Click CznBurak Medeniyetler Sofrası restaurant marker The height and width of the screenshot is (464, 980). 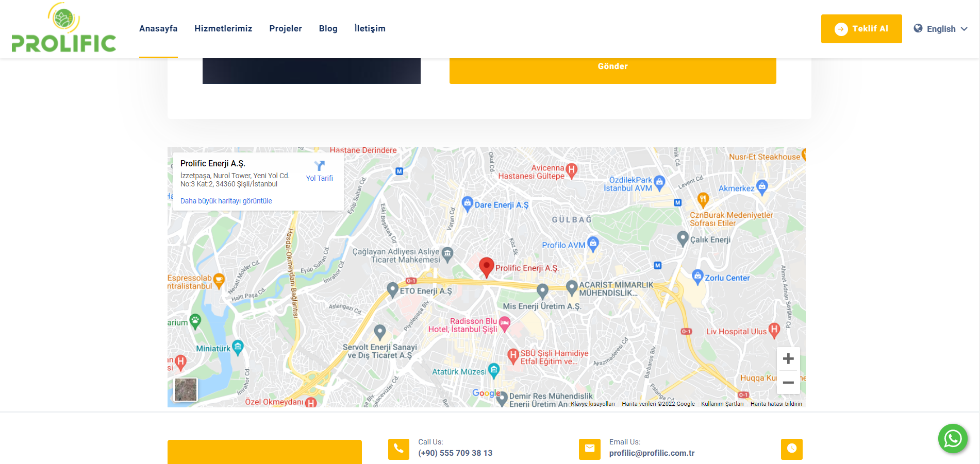pyautogui.click(x=703, y=200)
